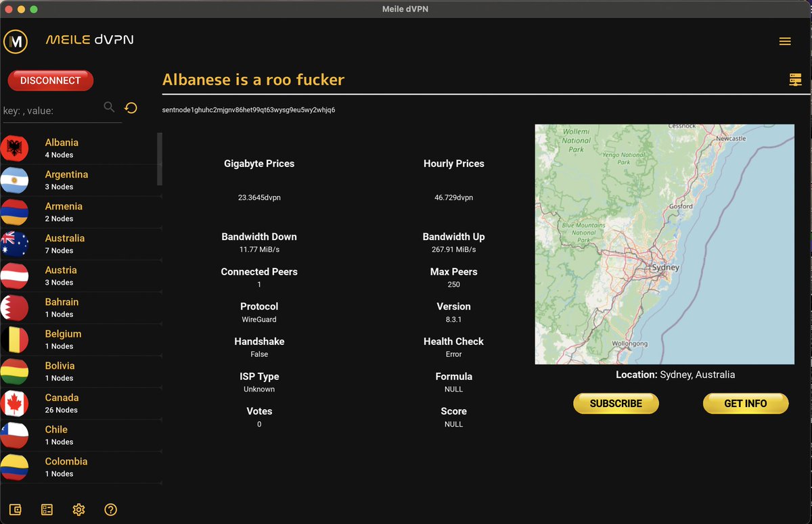Open the hamburger menu
The width and height of the screenshot is (812, 524).
pyautogui.click(x=785, y=41)
